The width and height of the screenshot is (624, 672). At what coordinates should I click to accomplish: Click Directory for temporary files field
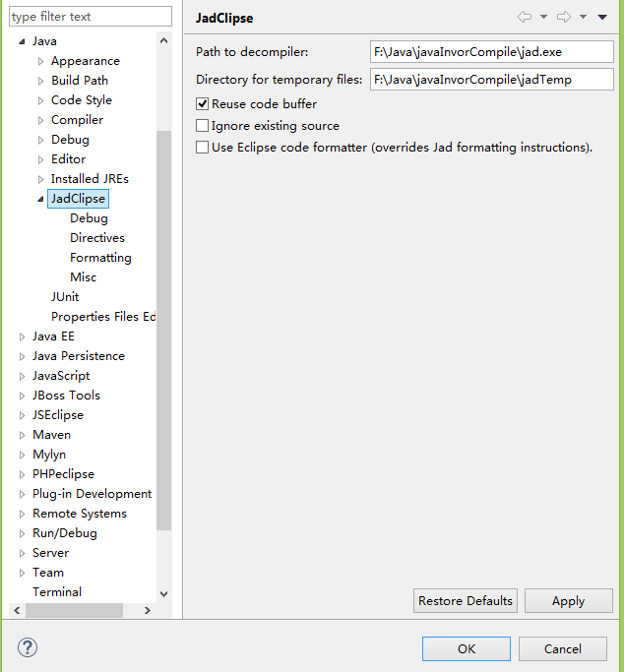pyautogui.click(x=491, y=80)
